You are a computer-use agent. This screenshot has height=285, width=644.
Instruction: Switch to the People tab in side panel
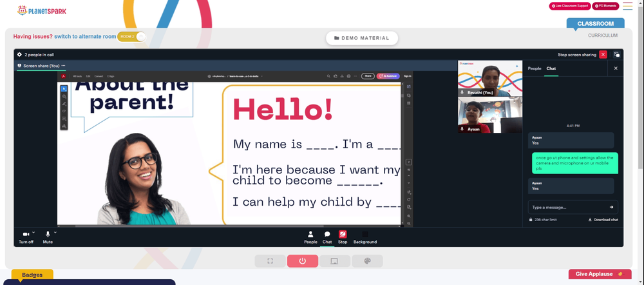[535, 68]
